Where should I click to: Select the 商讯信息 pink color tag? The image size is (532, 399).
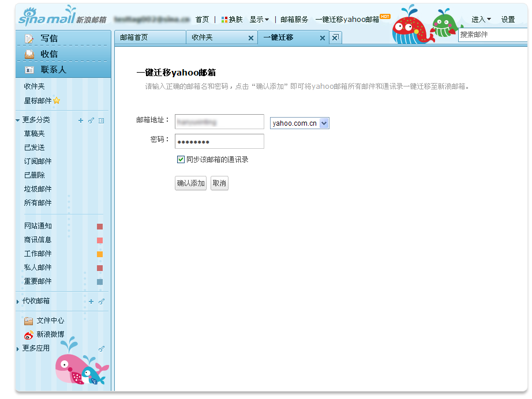[x=100, y=240]
